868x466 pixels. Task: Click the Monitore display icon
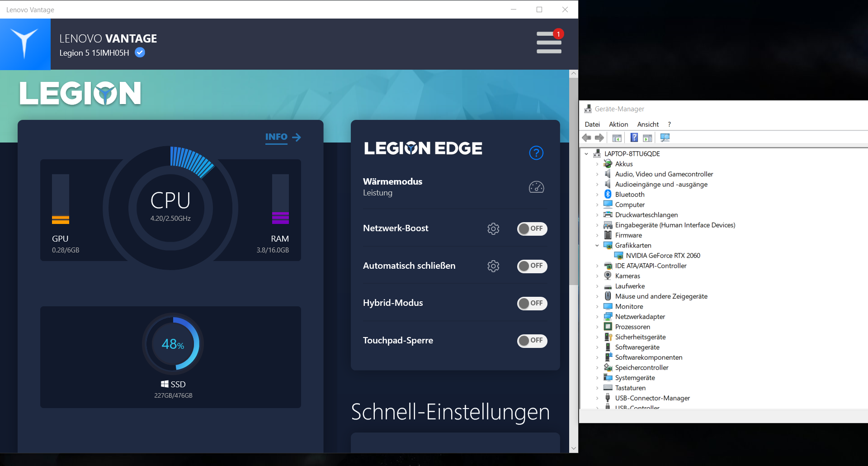click(608, 306)
